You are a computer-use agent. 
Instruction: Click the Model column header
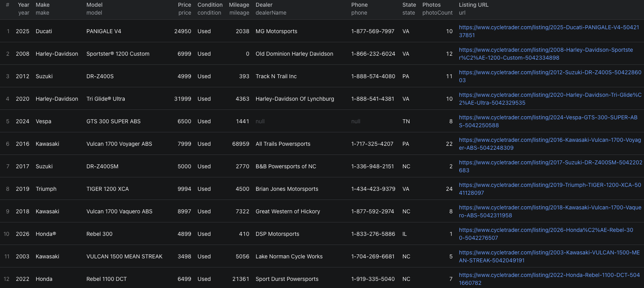(94, 5)
